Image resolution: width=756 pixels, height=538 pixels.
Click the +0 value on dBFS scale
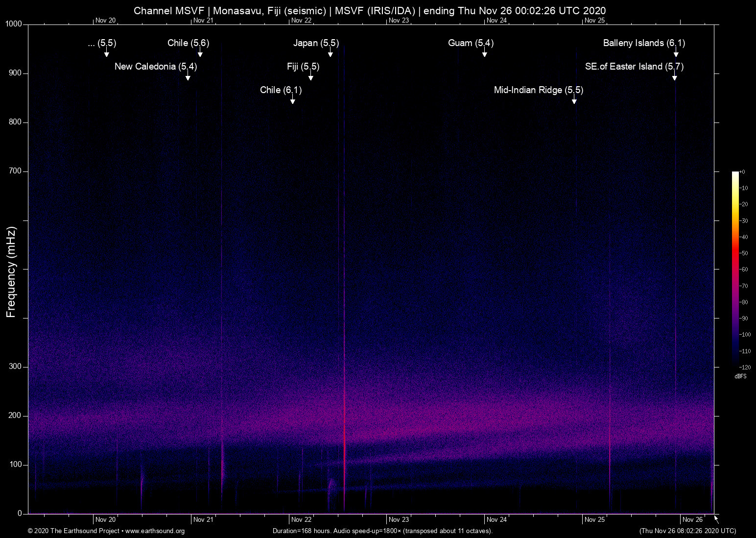pyautogui.click(x=742, y=172)
